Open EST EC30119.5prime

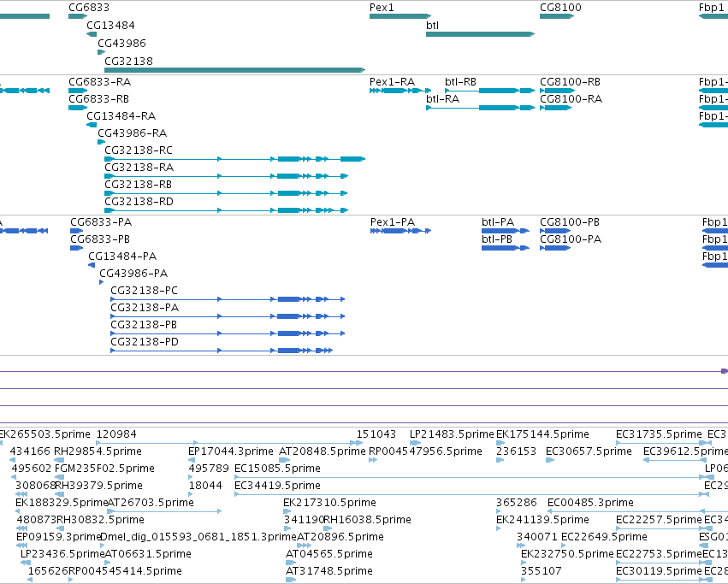point(659,571)
